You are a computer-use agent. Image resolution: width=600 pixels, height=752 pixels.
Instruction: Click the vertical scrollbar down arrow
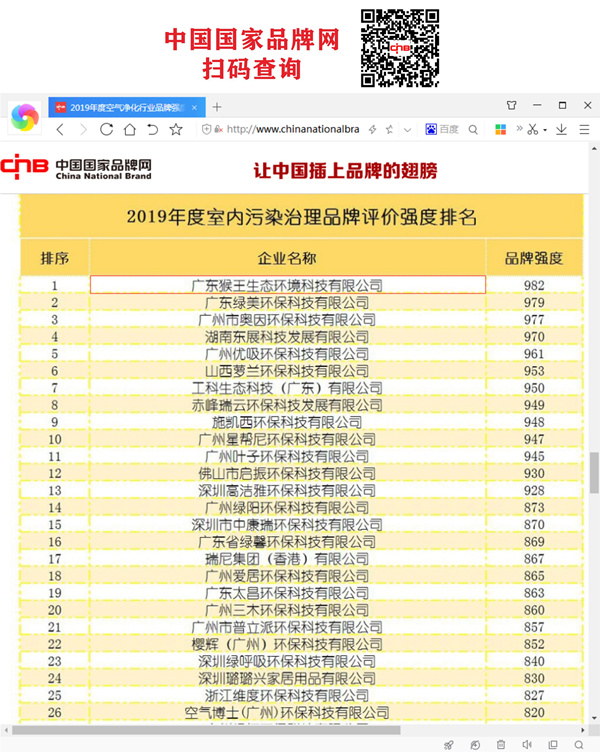point(594,718)
